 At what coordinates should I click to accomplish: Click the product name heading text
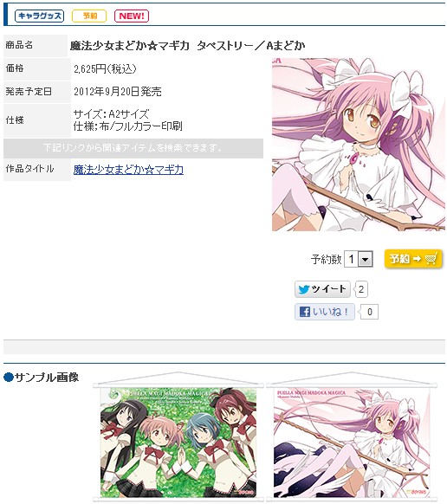[187, 46]
